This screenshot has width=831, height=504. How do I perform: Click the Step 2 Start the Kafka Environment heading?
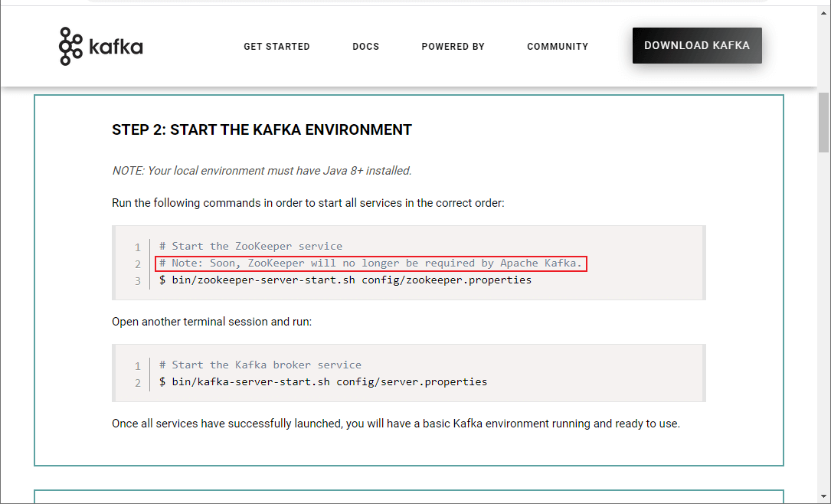[262, 130]
